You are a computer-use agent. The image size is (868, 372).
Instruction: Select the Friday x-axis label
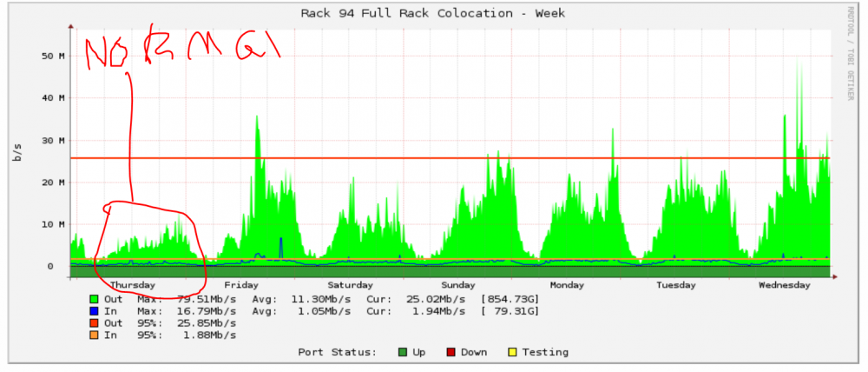[240, 285]
